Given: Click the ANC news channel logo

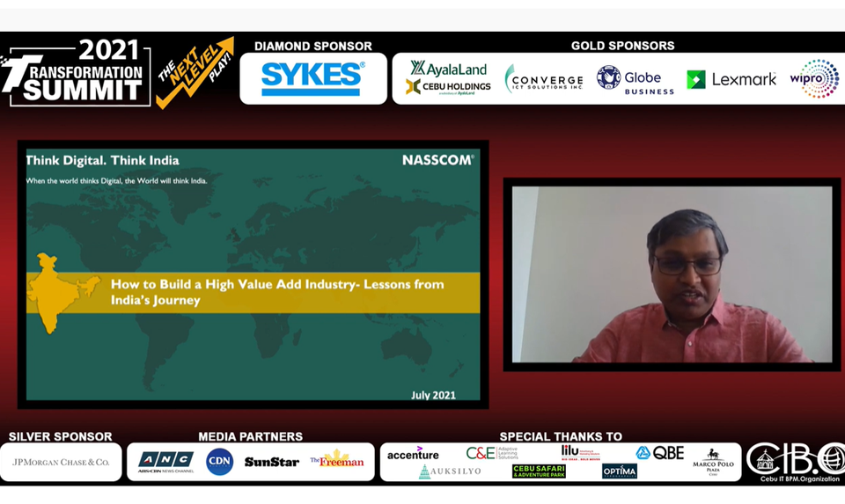Looking at the screenshot, I should (x=165, y=462).
